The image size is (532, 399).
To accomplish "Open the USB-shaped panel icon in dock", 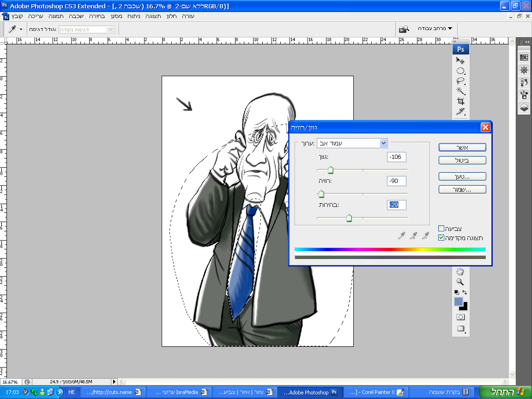I will coord(524,95).
